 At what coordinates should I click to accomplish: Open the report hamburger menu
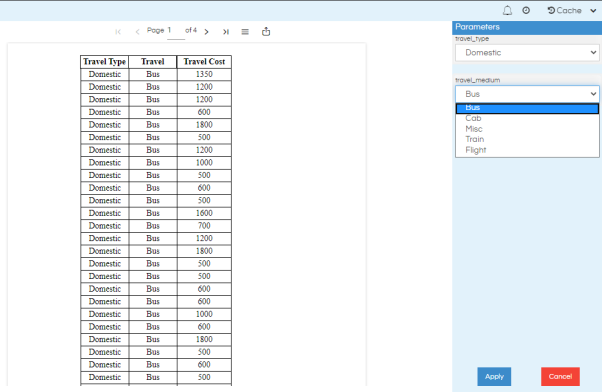pyautogui.click(x=245, y=32)
